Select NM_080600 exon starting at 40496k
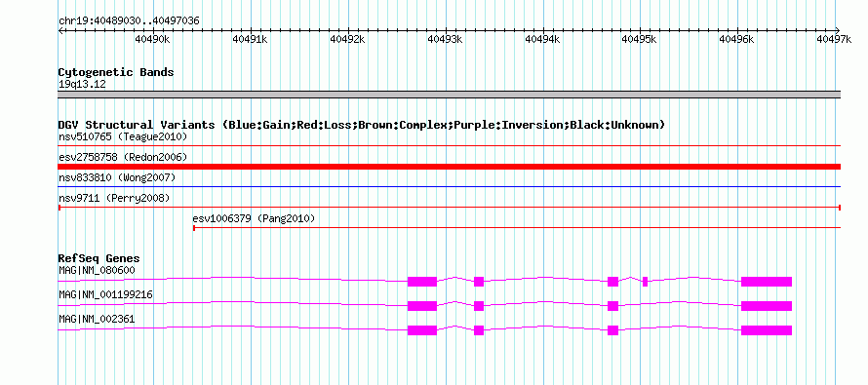 pos(767,282)
